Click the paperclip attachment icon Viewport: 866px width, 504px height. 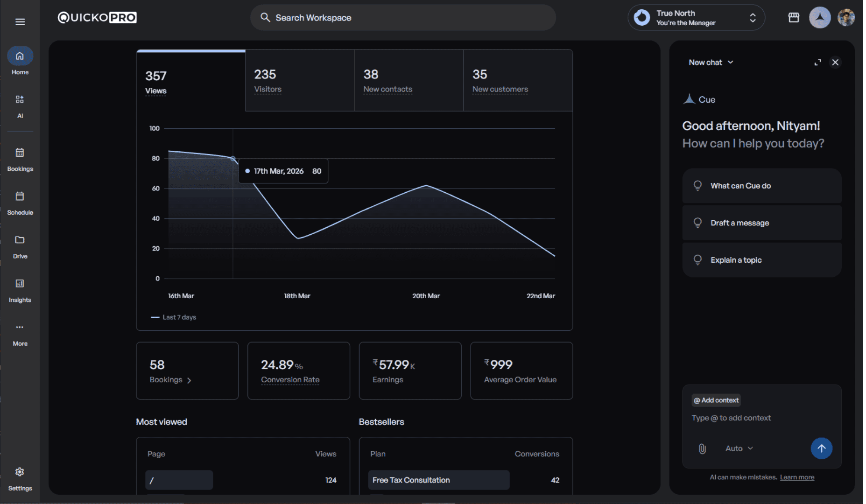pos(702,448)
